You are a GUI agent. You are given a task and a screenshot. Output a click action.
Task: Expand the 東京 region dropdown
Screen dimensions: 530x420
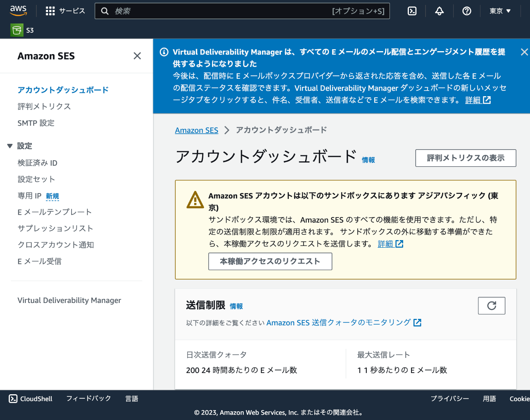500,11
